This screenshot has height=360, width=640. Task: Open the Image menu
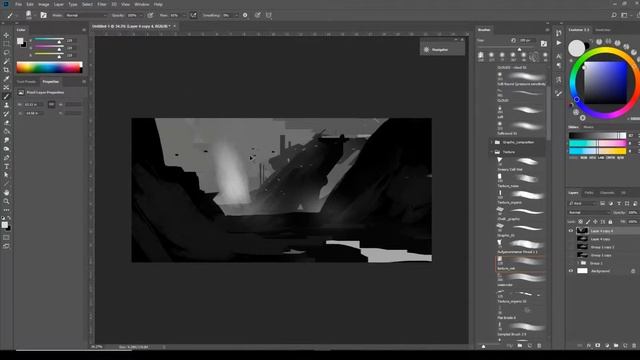point(43,4)
